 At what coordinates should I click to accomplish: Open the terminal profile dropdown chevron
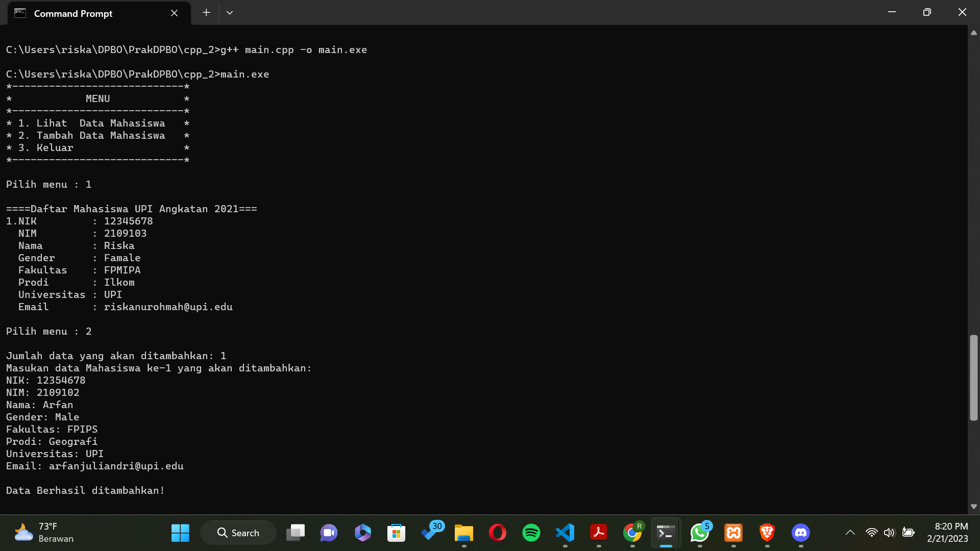pos(229,12)
